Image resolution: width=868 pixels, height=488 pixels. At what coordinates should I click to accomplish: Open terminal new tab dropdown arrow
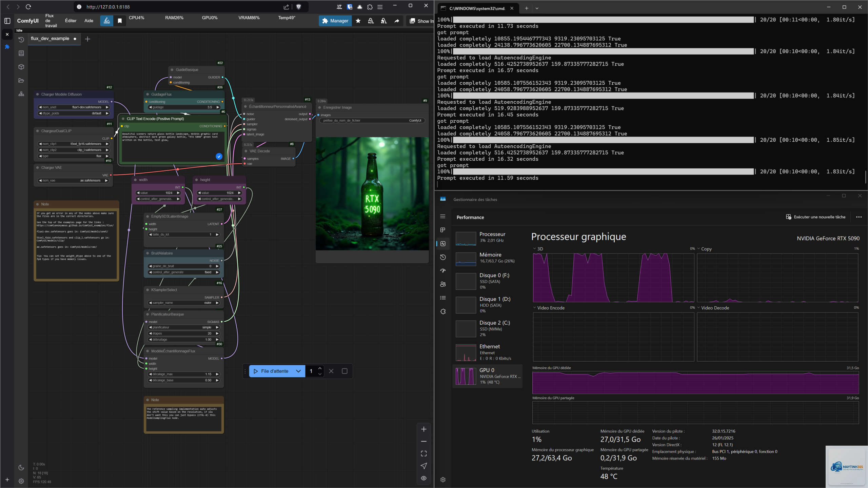coord(537,8)
